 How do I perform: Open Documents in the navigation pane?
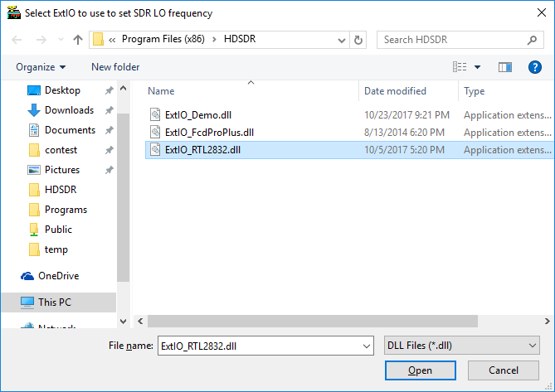tap(70, 130)
